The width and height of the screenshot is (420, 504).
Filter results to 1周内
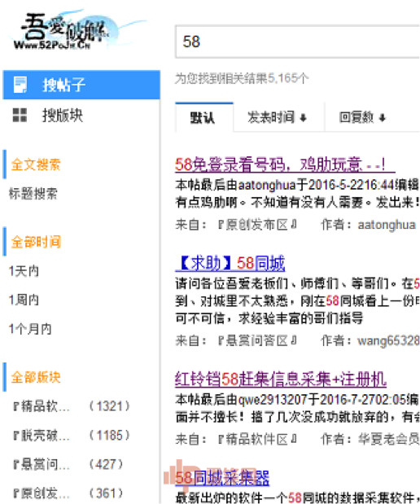pos(24,300)
